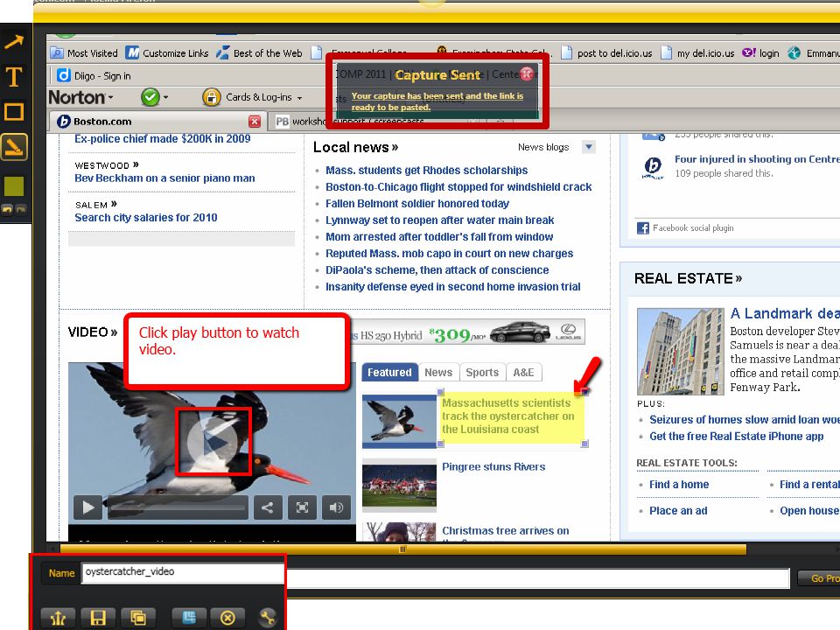Click the video progress bar
This screenshot has width=840, height=630.
[178, 507]
